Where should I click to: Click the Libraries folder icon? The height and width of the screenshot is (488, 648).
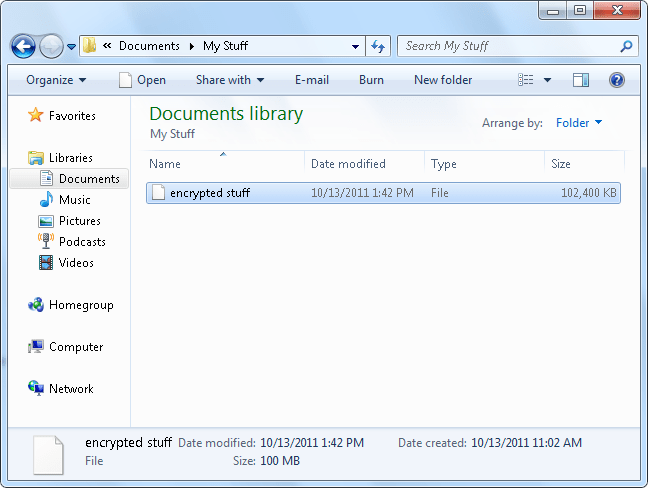point(36,158)
